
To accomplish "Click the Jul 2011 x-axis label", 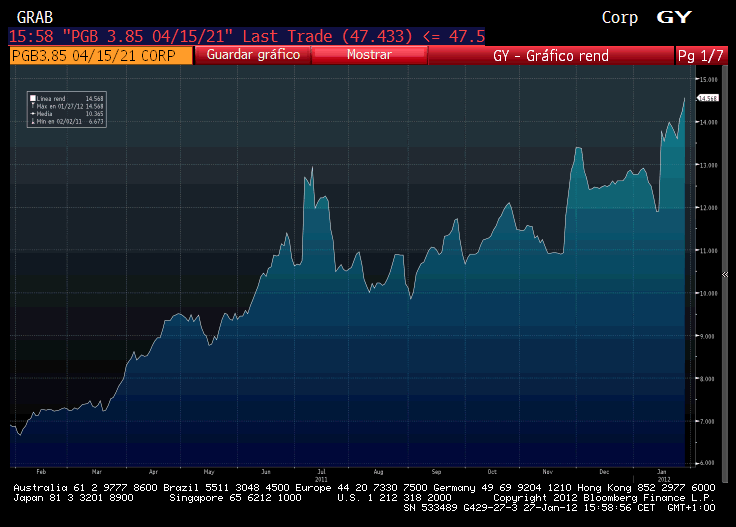I will tap(322, 475).
